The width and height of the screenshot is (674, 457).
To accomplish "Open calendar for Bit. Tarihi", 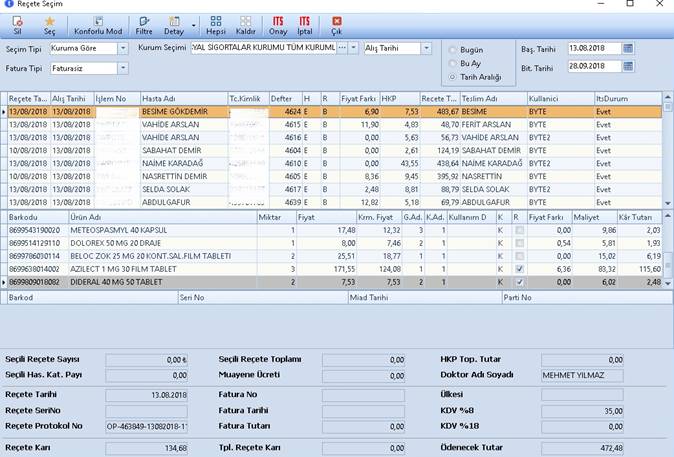I will click(628, 66).
